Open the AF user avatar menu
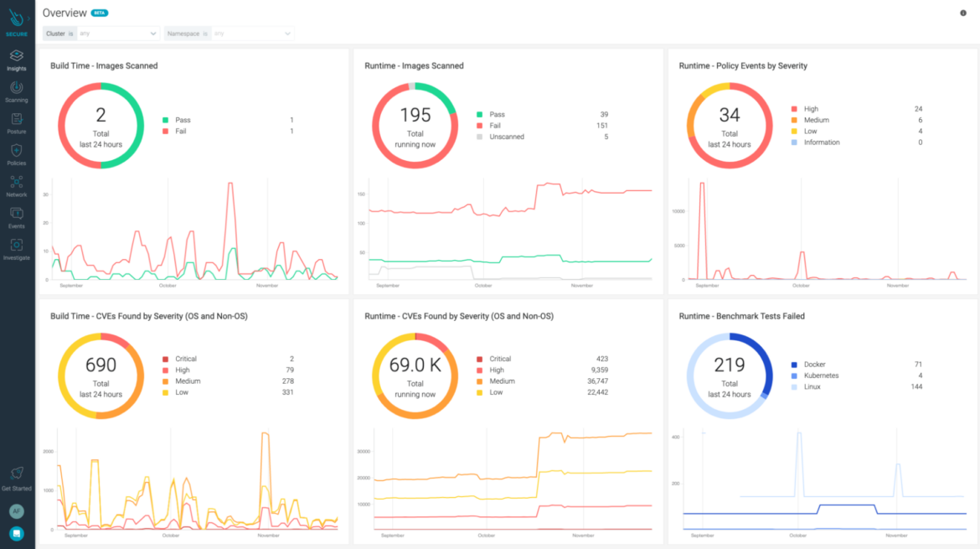The height and width of the screenshot is (549, 980). 17,511
